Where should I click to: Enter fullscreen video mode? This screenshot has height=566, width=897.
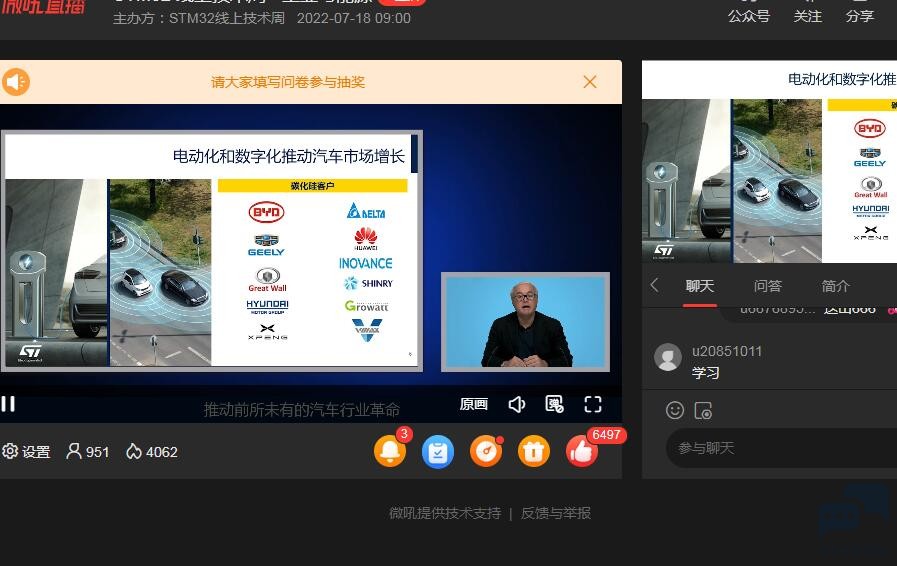pyautogui.click(x=593, y=405)
